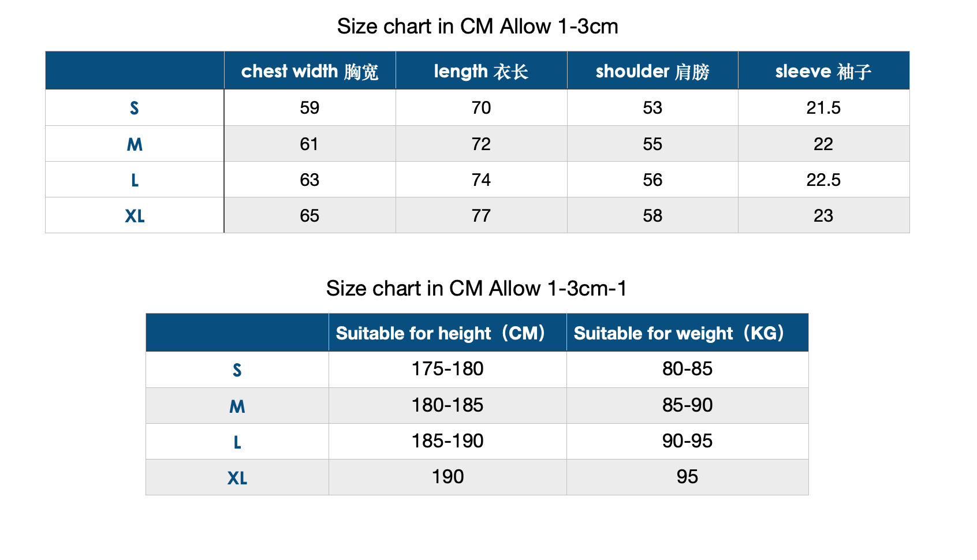Select the sleeve value 22.5 cell

point(823,180)
